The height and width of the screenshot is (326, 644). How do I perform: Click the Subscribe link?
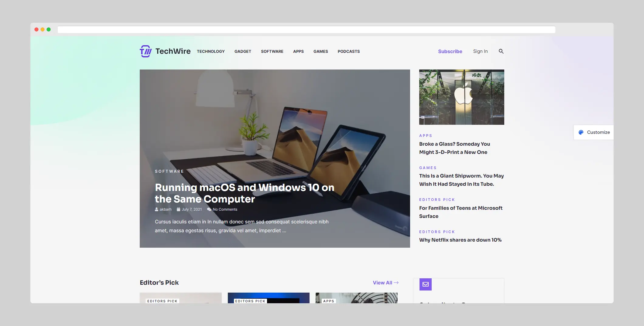pos(450,52)
